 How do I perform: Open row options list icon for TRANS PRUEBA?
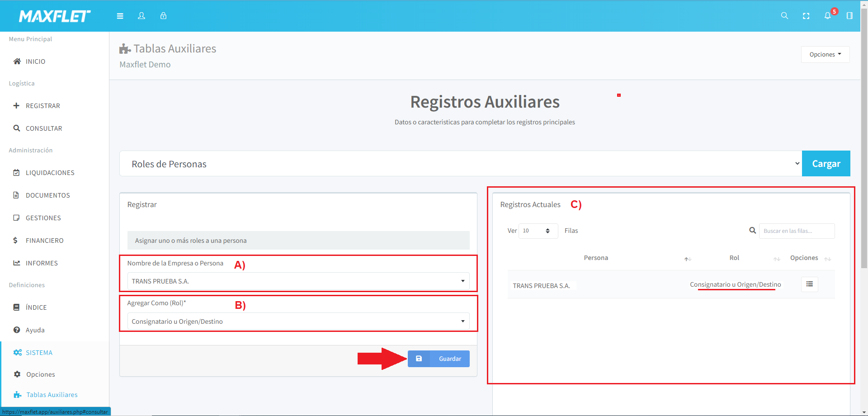[809, 284]
